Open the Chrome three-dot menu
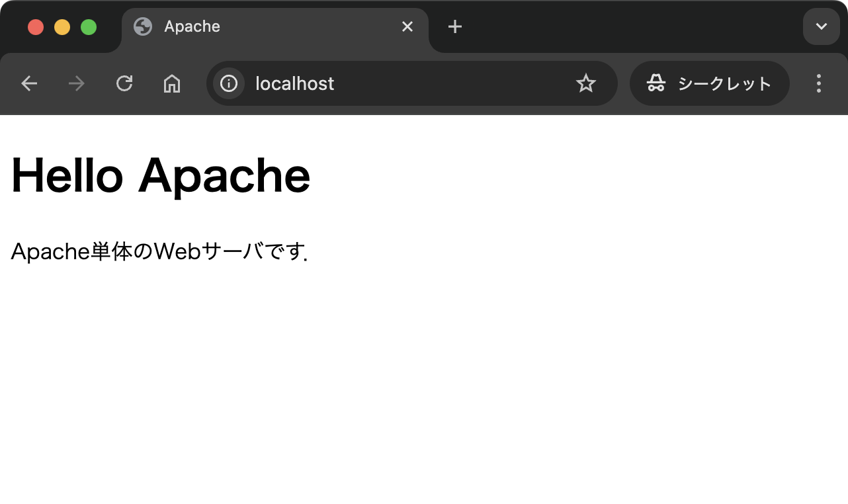Screen dimensions: 848x504 (819, 83)
